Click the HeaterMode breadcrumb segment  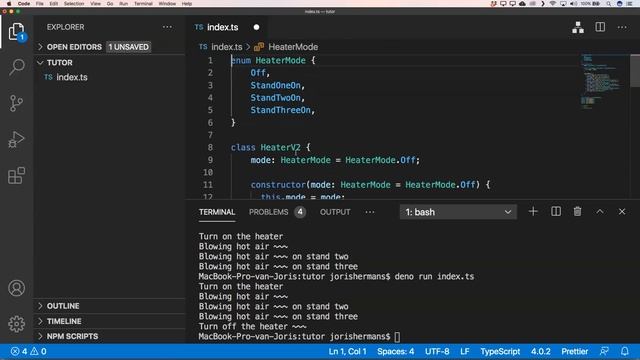(x=293, y=47)
